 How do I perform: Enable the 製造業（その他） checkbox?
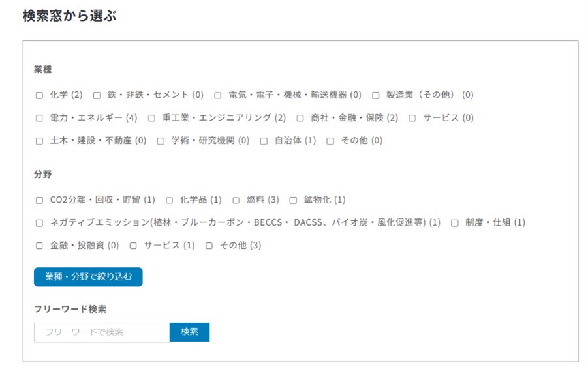(375, 95)
